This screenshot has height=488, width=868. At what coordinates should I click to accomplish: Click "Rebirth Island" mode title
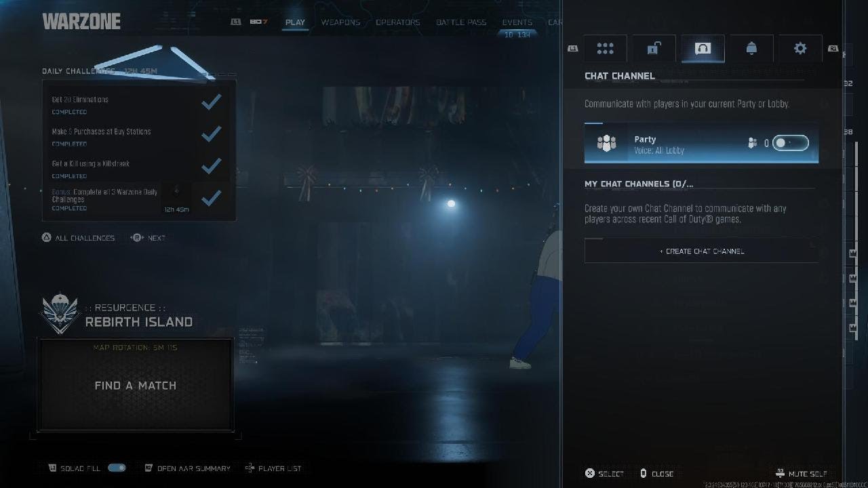139,322
